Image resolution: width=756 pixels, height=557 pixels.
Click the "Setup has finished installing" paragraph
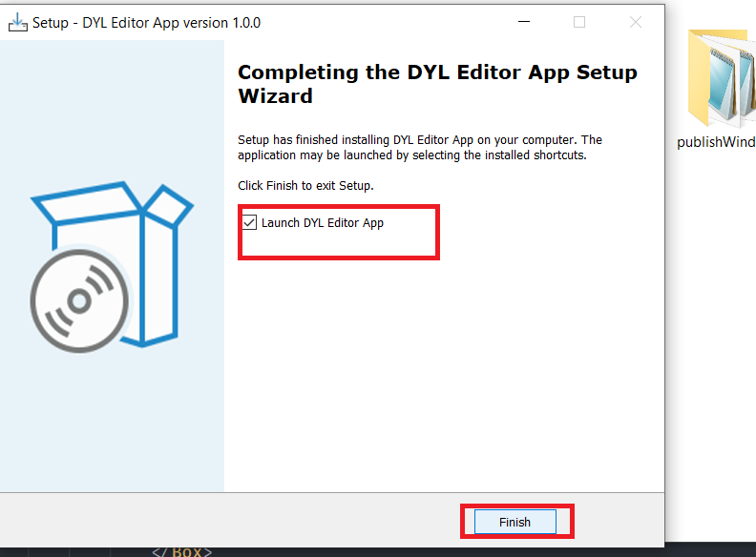coord(420,147)
